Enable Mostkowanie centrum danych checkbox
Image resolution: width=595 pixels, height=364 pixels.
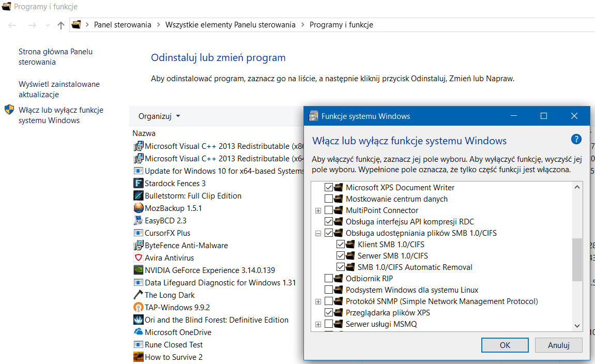coord(329,199)
